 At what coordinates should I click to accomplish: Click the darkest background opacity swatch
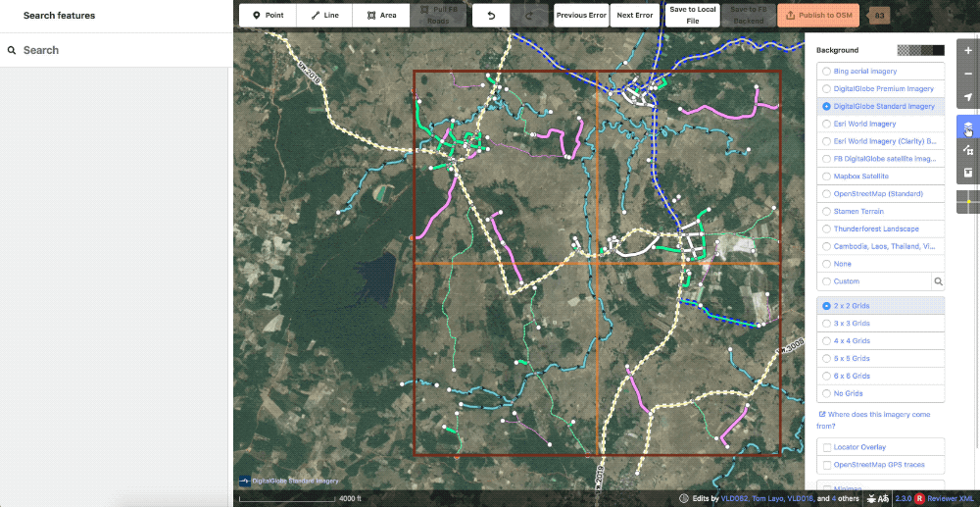point(939,50)
